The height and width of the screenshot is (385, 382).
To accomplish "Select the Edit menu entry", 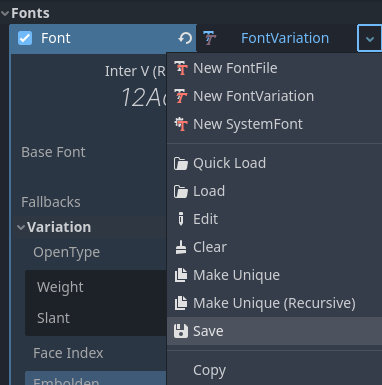I will coord(274,219).
